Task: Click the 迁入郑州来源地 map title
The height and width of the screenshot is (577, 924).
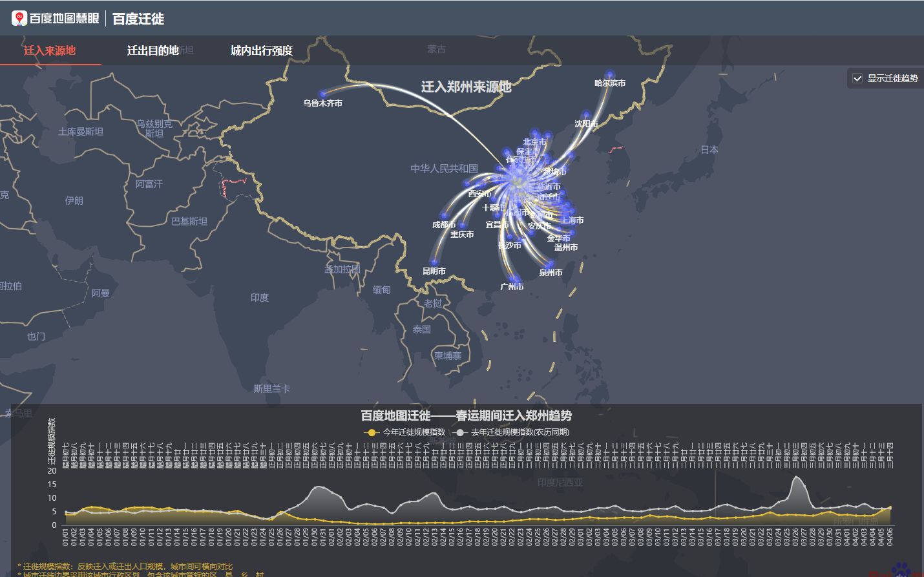Action: pyautogui.click(x=466, y=87)
